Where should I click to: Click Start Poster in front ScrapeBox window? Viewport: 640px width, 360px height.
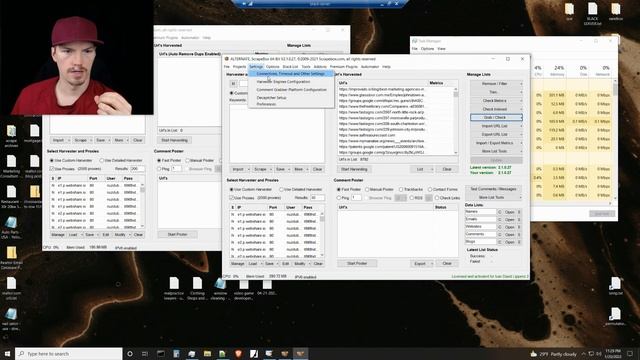pyautogui.click(x=357, y=264)
